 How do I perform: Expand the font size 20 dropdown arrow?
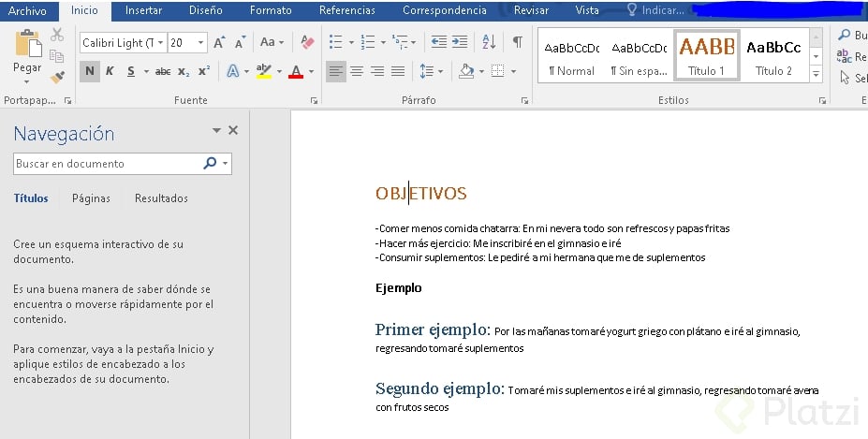point(201,43)
